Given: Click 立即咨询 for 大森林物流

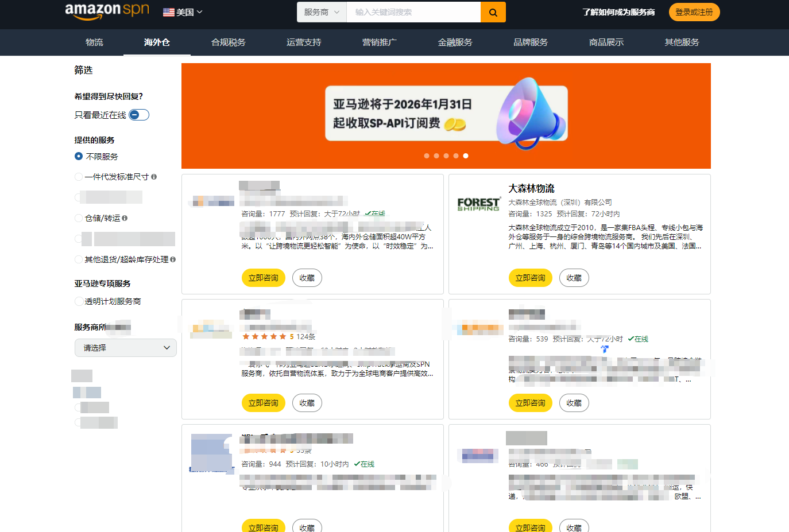Looking at the screenshot, I should 530,278.
